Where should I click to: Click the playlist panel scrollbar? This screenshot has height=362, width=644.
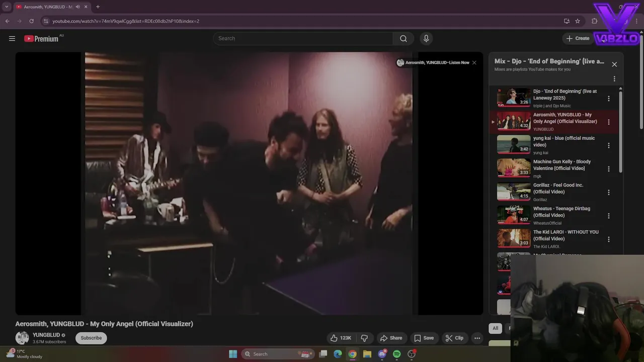pyautogui.click(x=620, y=131)
